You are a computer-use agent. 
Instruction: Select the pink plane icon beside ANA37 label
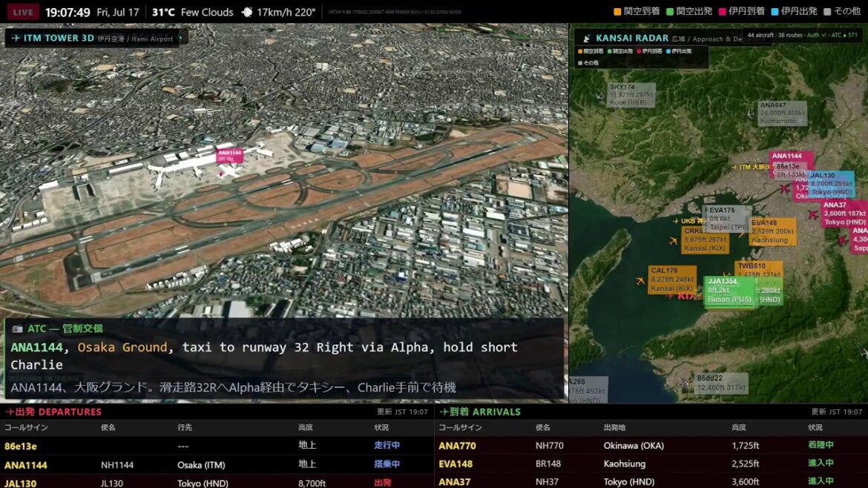coord(813,214)
